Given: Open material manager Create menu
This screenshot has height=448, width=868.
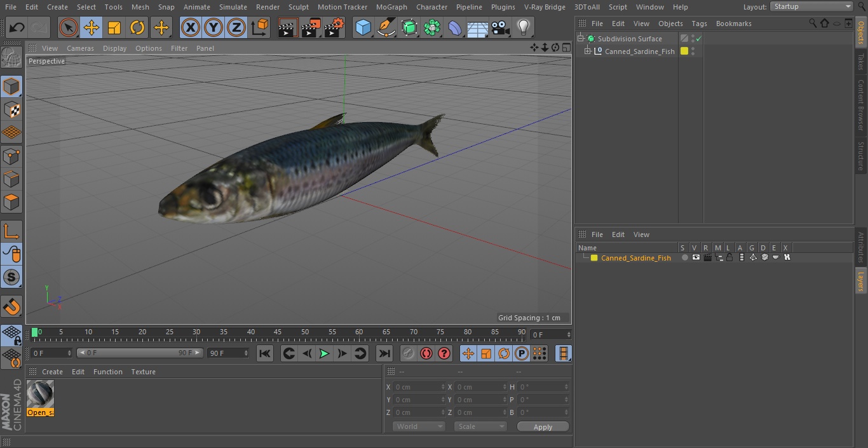Looking at the screenshot, I should [52, 372].
